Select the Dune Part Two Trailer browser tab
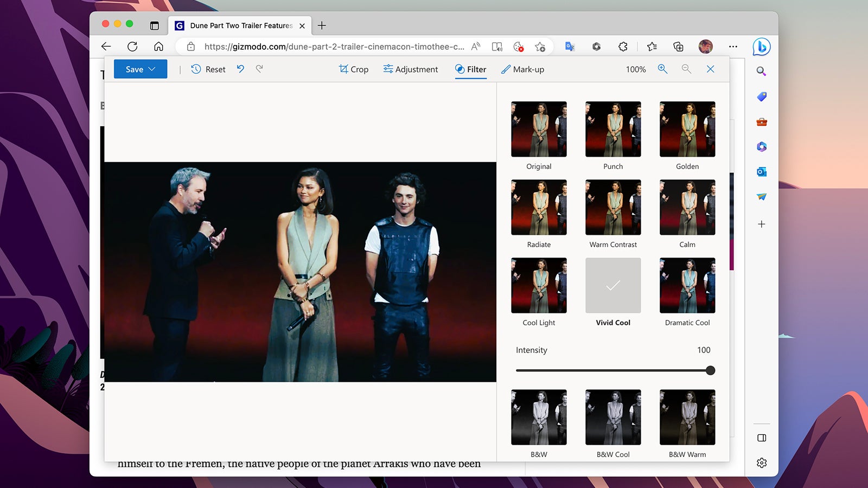The width and height of the screenshot is (868, 488). [x=239, y=25]
